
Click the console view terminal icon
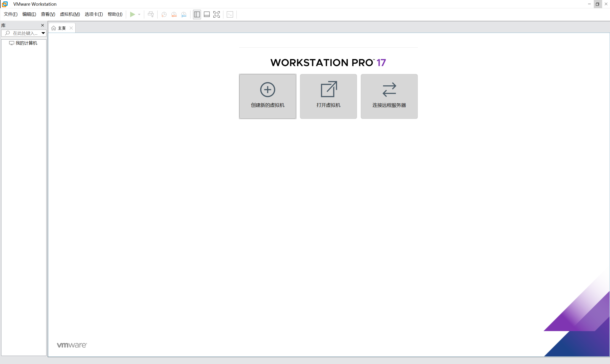click(x=230, y=15)
